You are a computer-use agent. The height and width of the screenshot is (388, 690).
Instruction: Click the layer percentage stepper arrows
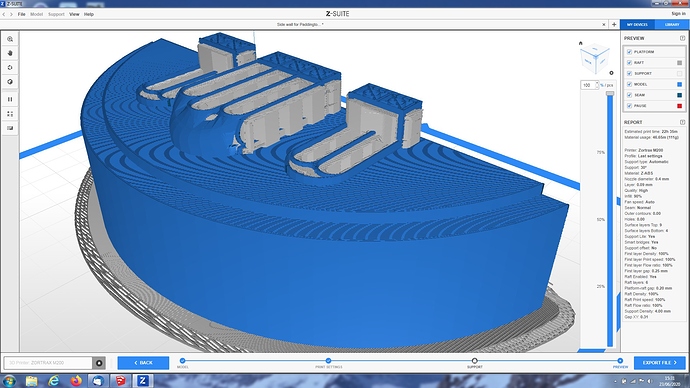pos(597,85)
